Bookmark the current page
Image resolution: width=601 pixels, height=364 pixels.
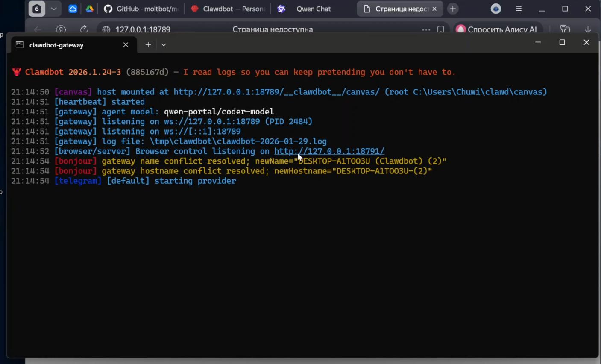(x=440, y=29)
